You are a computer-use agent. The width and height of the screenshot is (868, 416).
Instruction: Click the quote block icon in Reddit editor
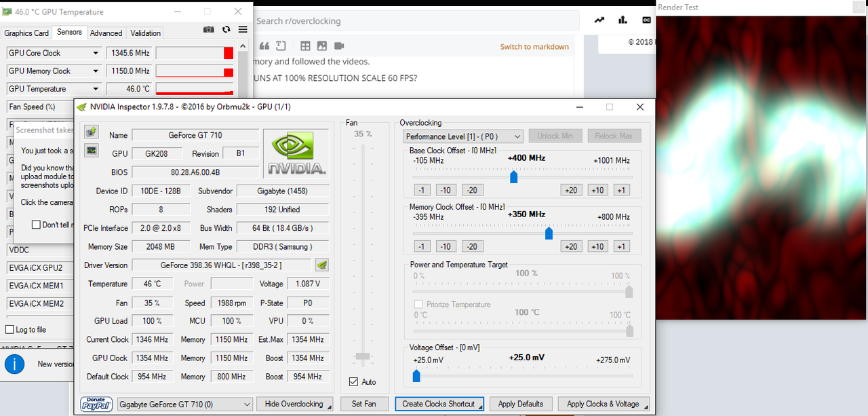(264, 46)
